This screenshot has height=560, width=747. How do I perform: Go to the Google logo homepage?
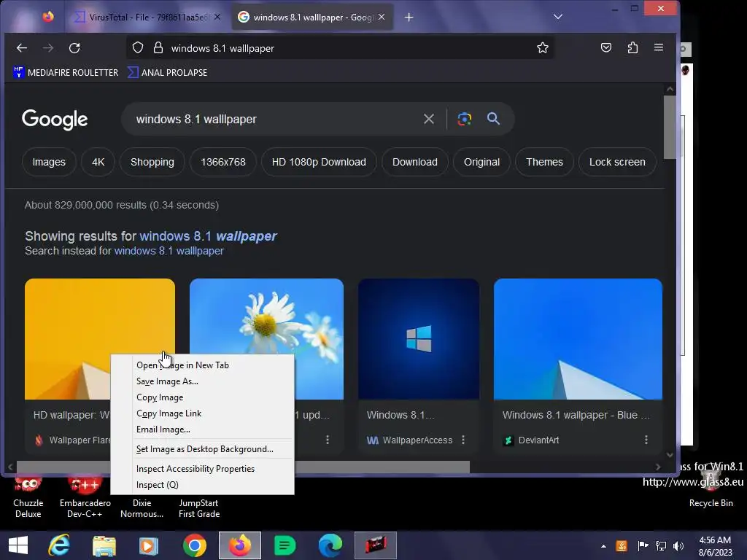pyautogui.click(x=55, y=119)
